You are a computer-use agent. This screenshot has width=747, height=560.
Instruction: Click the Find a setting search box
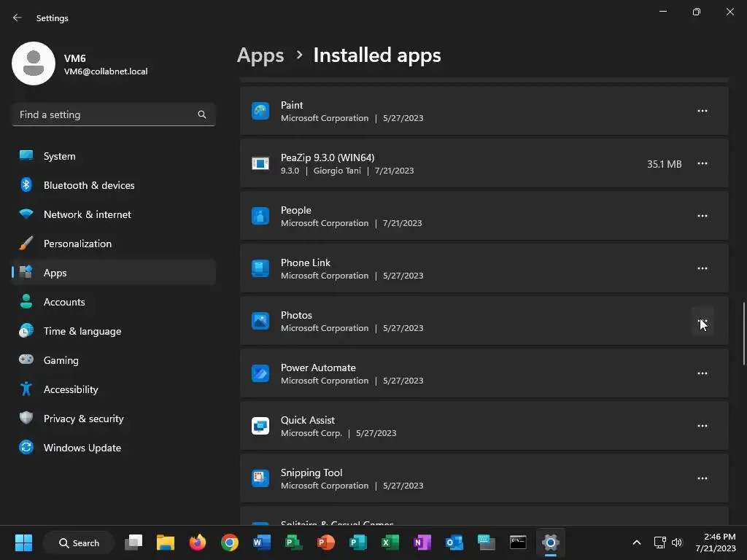(x=106, y=114)
